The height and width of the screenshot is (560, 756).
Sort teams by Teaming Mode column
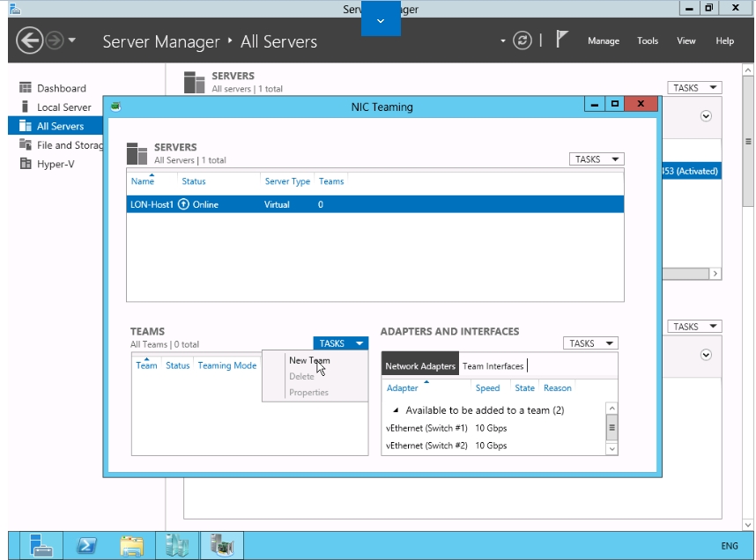tap(227, 365)
